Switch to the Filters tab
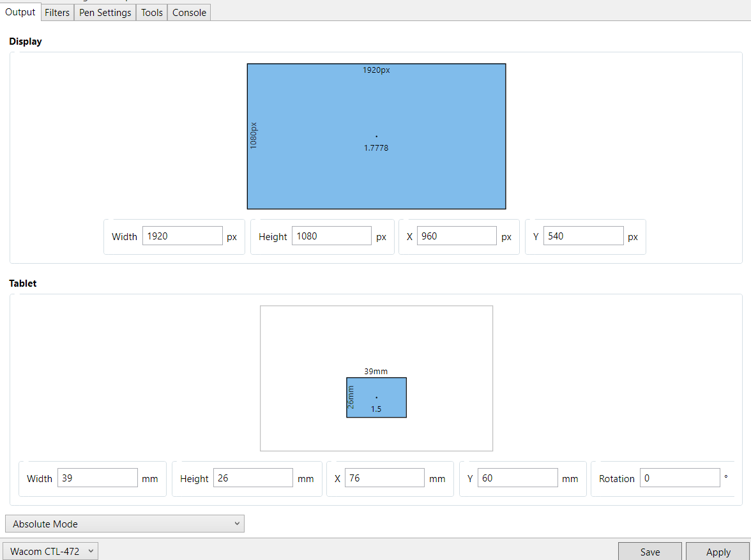 click(57, 13)
